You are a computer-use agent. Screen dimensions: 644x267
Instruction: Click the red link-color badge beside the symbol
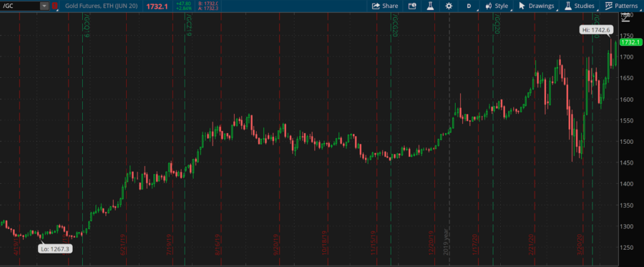[54, 6]
